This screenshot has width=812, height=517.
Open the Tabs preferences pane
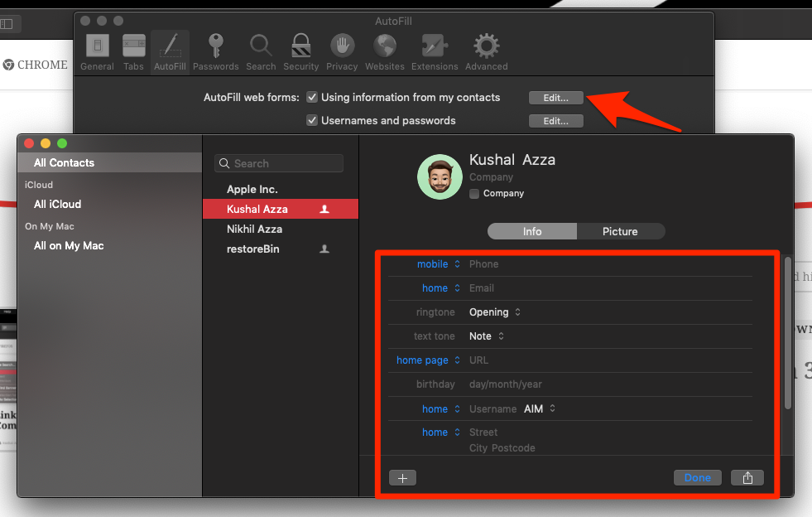pos(133,52)
